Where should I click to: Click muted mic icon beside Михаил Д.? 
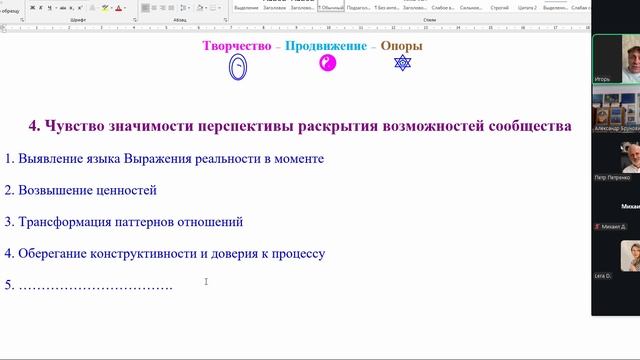tap(597, 227)
